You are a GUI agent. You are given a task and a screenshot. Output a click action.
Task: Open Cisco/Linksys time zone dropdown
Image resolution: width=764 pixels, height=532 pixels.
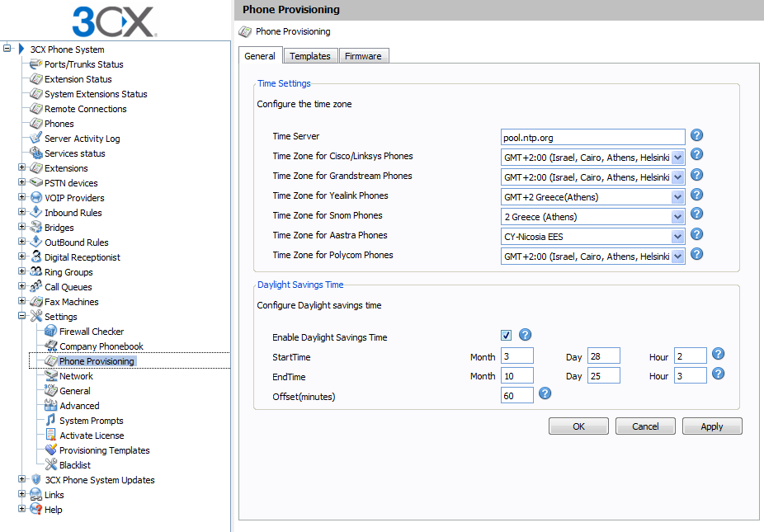click(x=677, y=158)
